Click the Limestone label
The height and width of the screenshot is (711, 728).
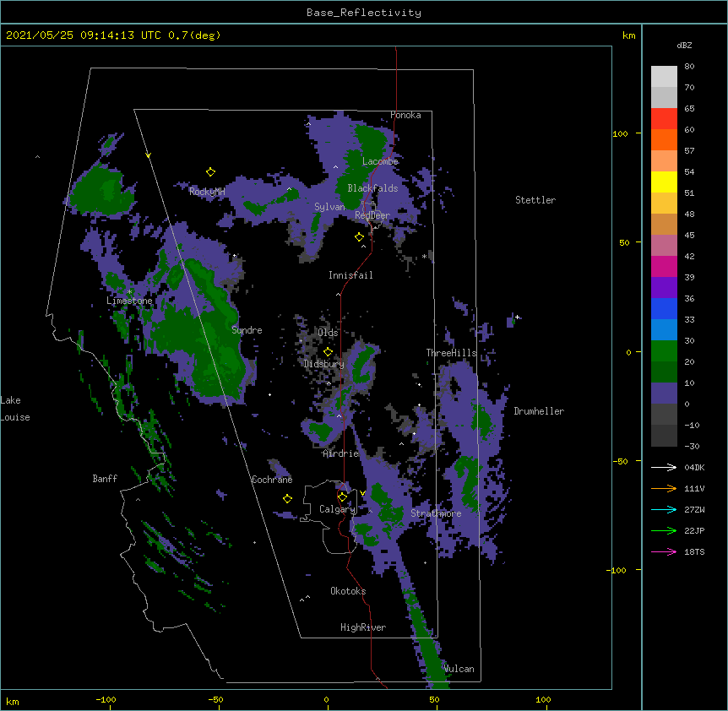pyautogui.click(x=129, y=301)
